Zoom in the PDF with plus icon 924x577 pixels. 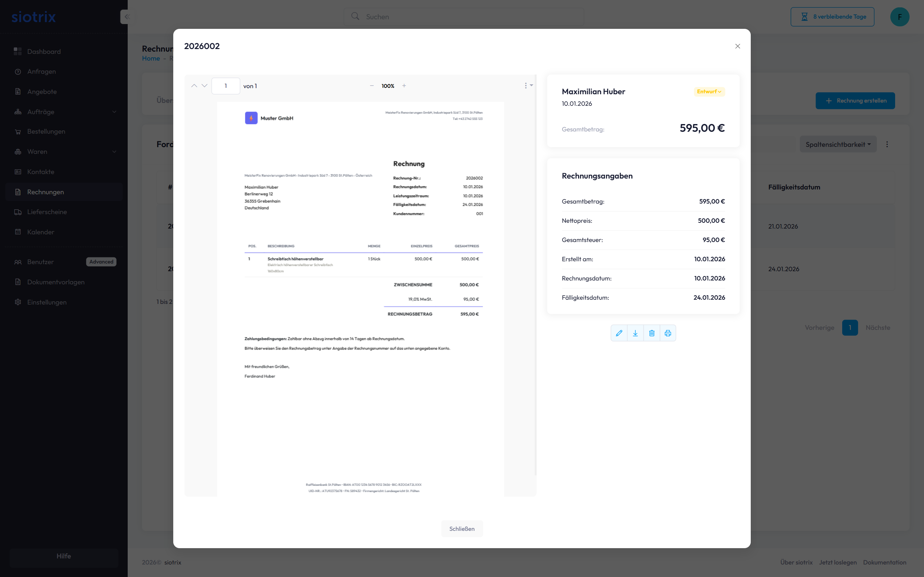click(x=404, y=86)
